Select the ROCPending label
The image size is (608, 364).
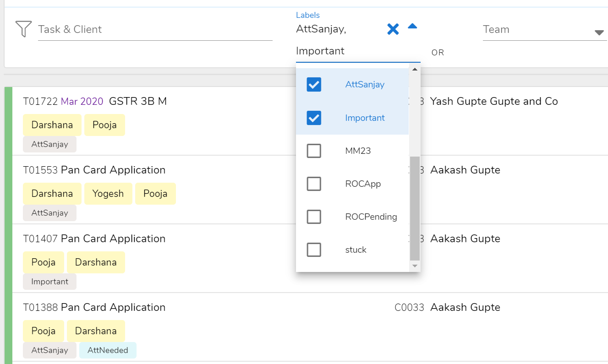pos(314,217)
